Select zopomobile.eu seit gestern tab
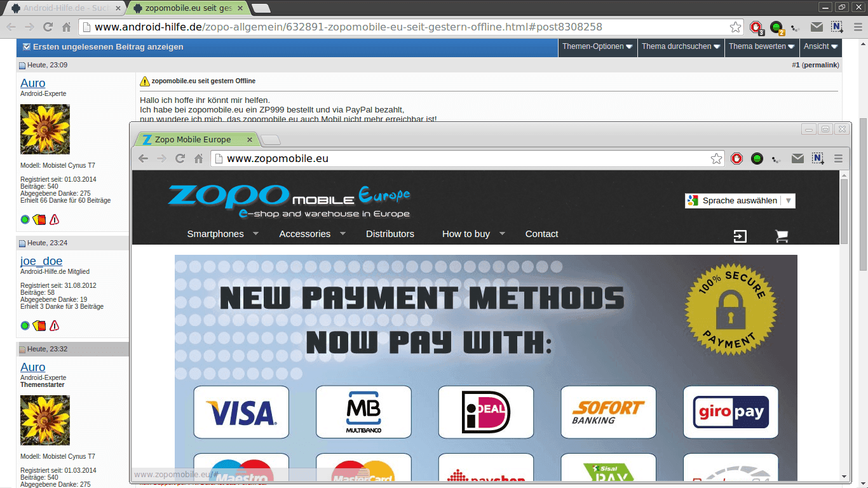 [187, 8]
